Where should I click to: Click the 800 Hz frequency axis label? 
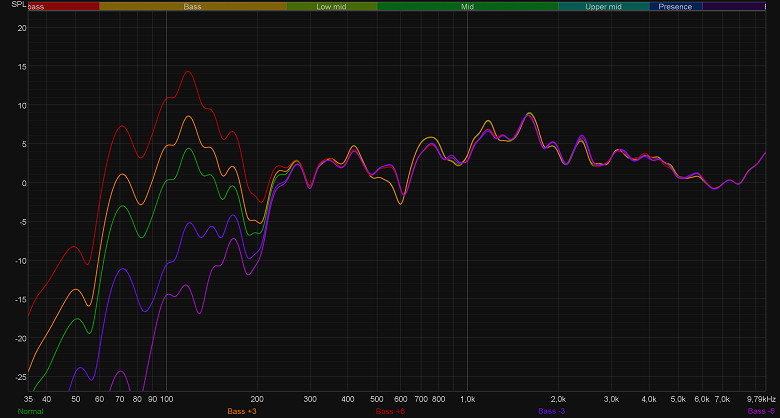pos(438,399)
